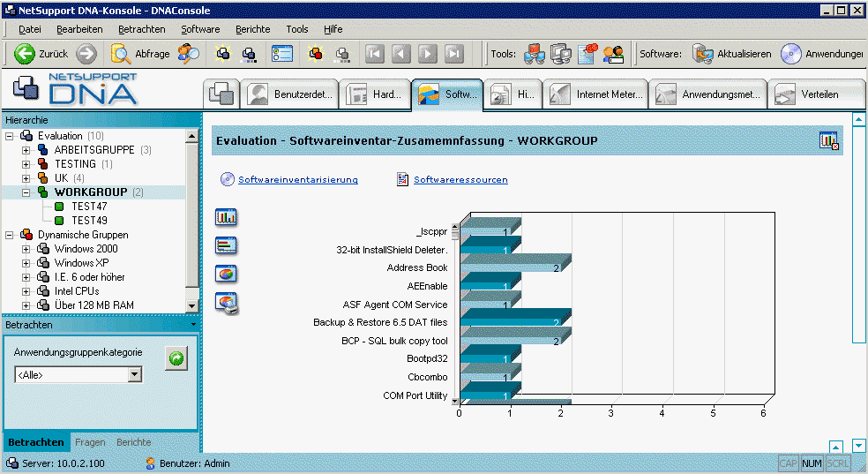Expand the Windows 2000 group
This screenshot has width=868, height=474.
pyautogui.click(x=26, y=249)
